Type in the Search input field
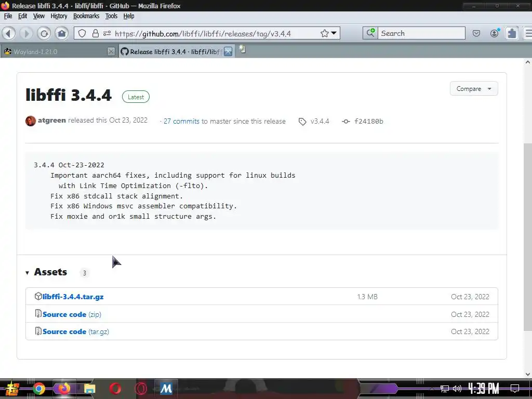Image resolution: width=532 pixels, height=399 pixels. [421, 33]
